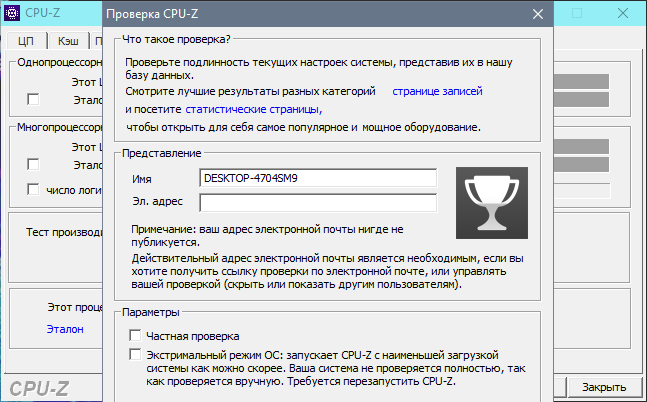Viewport: 647px width, 402px height.
Task: Check the число логи... checkbox
Action: 34,189
